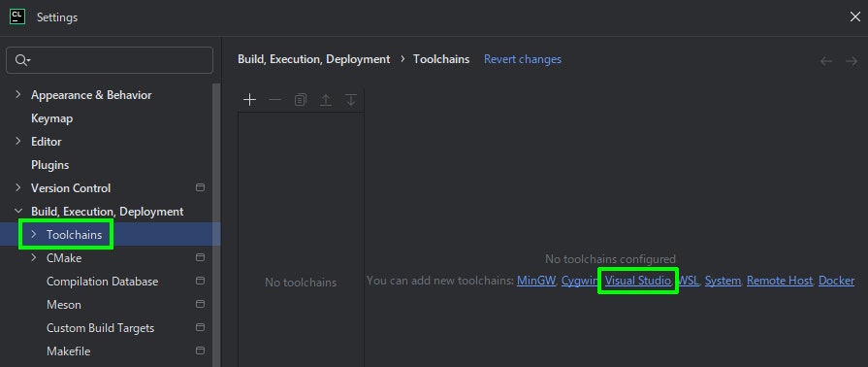Viewport: 868px width, 367px height.
Task: Click the project-level icon beside CMake
Action: pos(201,258)
